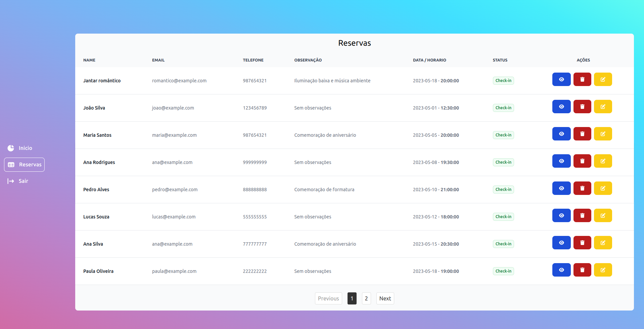Edit Paula Oliveira's reservation
The width and height of the screenshot is (644, 329).
tap(603, 270)
